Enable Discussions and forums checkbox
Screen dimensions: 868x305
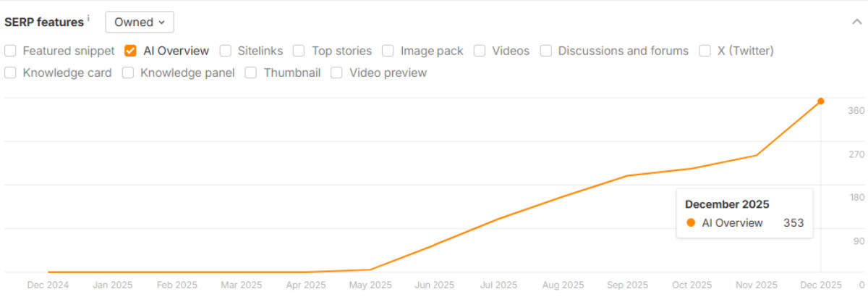click(x=546, y=51)
